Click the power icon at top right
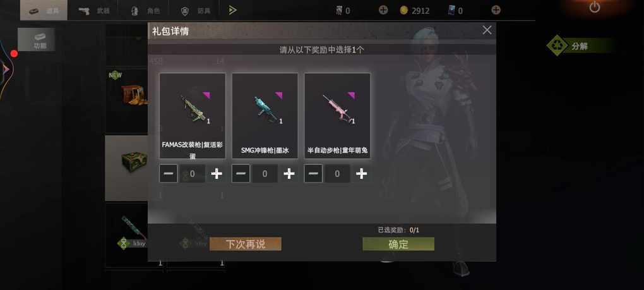Viewport: 644px width, 290px height. click(x=595, y=7)
